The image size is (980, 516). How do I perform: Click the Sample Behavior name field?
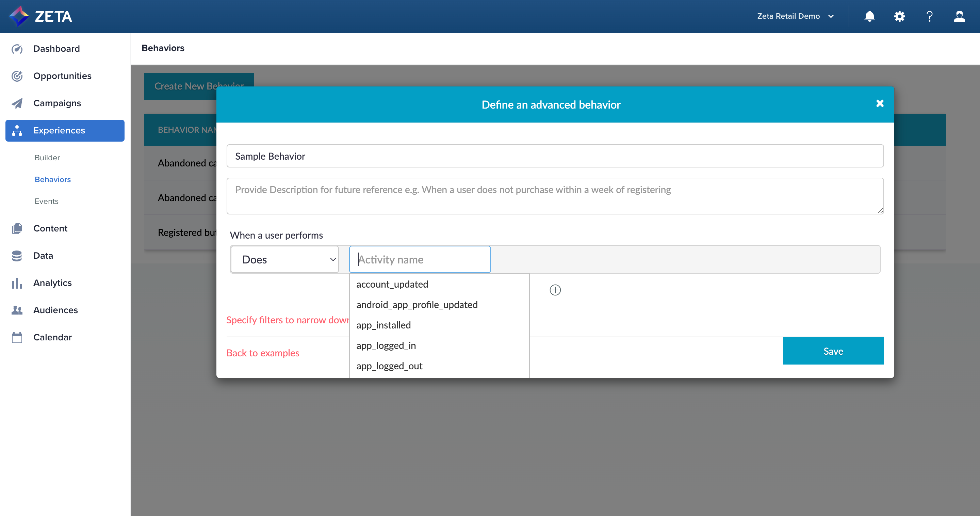pos(555,156)
